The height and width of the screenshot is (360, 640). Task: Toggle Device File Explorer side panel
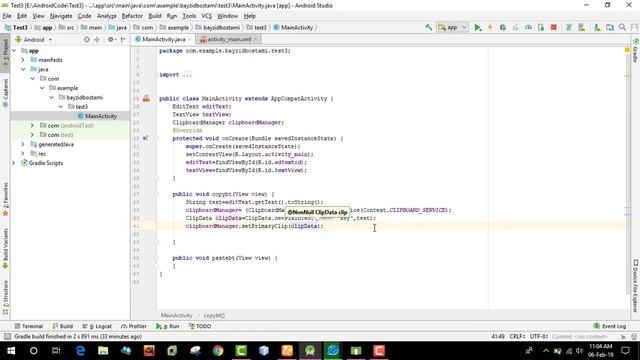636,286
